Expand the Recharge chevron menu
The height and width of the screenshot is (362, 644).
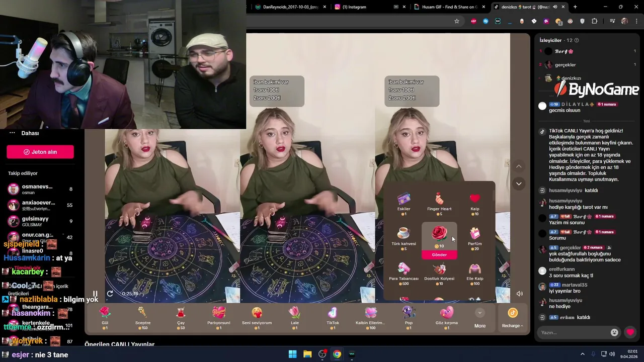click(522, 326)
